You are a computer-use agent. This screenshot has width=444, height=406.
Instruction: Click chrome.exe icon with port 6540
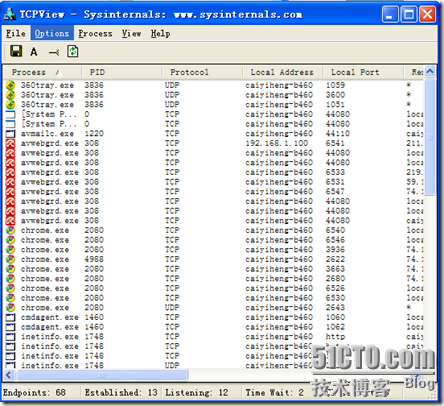11,230
